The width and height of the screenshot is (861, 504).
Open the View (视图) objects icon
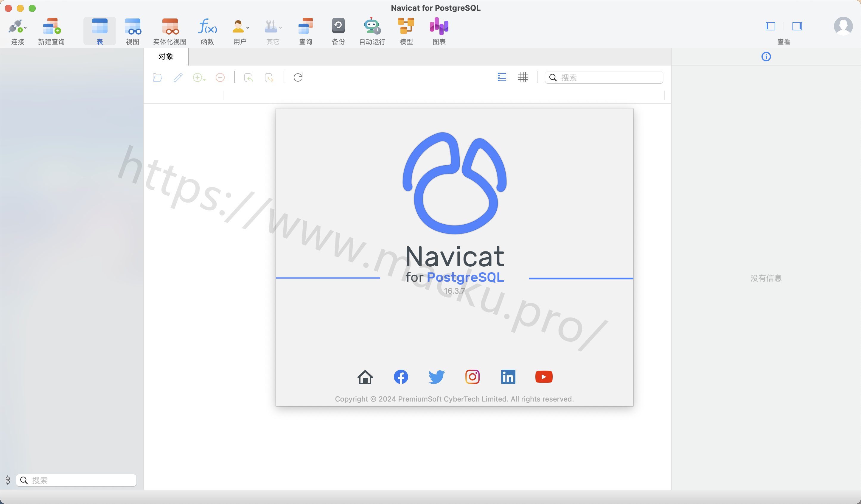133,26
